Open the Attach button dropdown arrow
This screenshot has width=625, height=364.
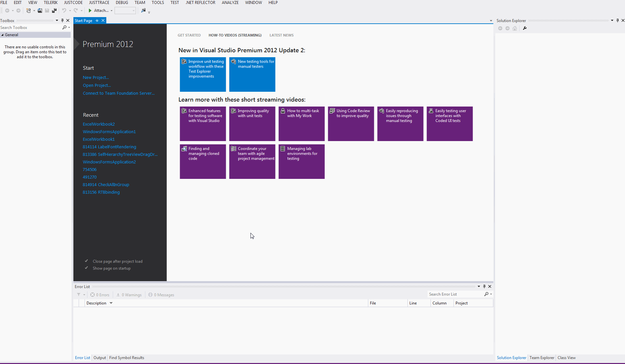click(x=112, y=11)
